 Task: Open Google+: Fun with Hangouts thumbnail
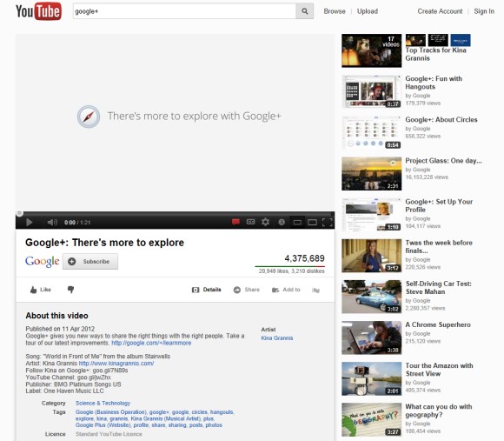point(372,91)
